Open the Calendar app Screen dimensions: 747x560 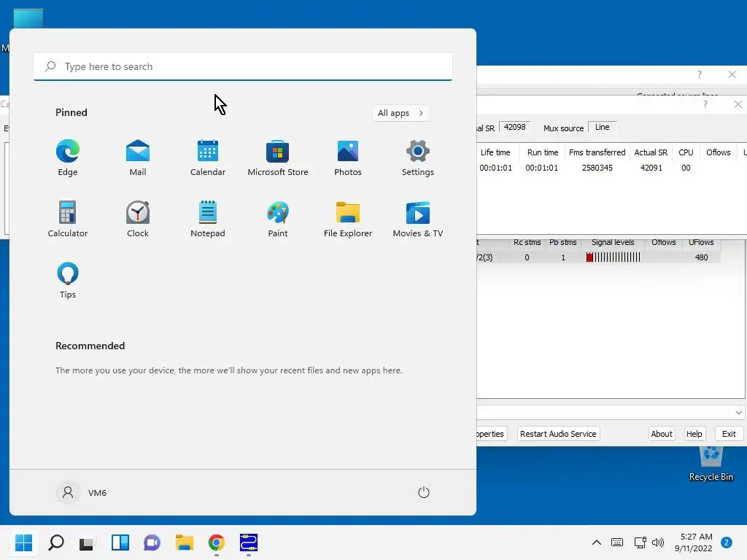[208, 158]
